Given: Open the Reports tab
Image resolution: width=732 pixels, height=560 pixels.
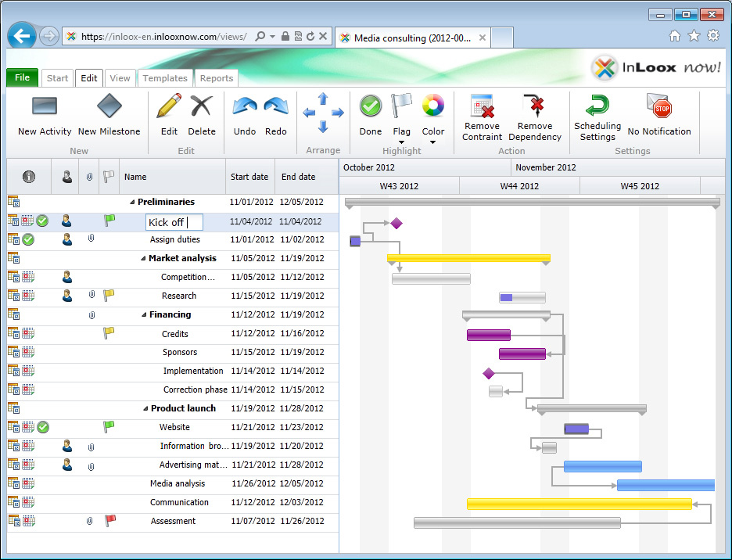Looking at the screenshot, I should coord(217,78).
